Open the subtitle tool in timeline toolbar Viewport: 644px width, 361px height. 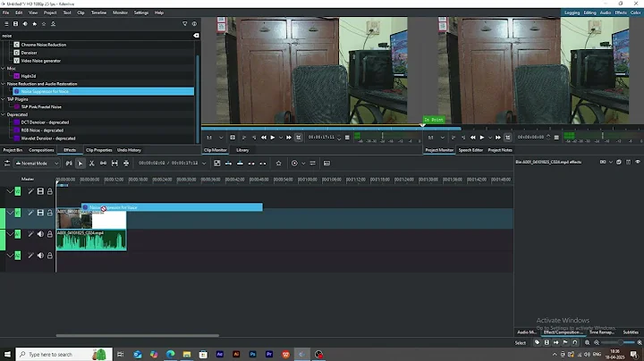click(x=327, y=164)
